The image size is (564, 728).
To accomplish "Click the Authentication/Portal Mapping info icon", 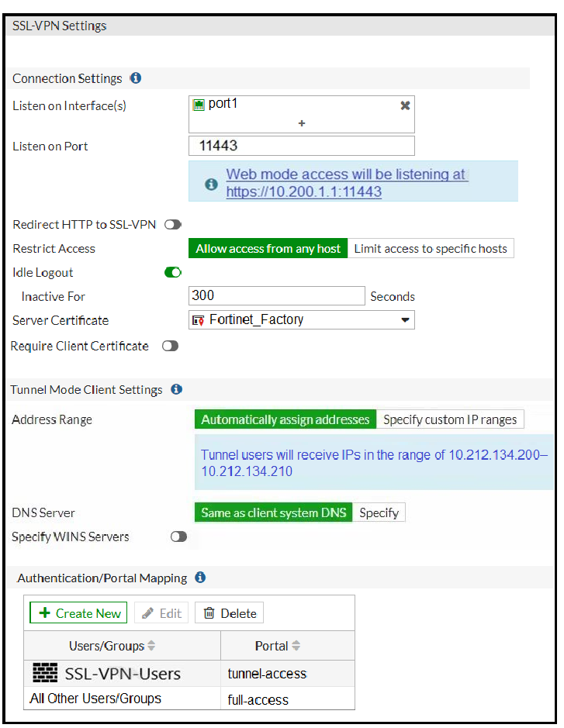I will 200,578.
